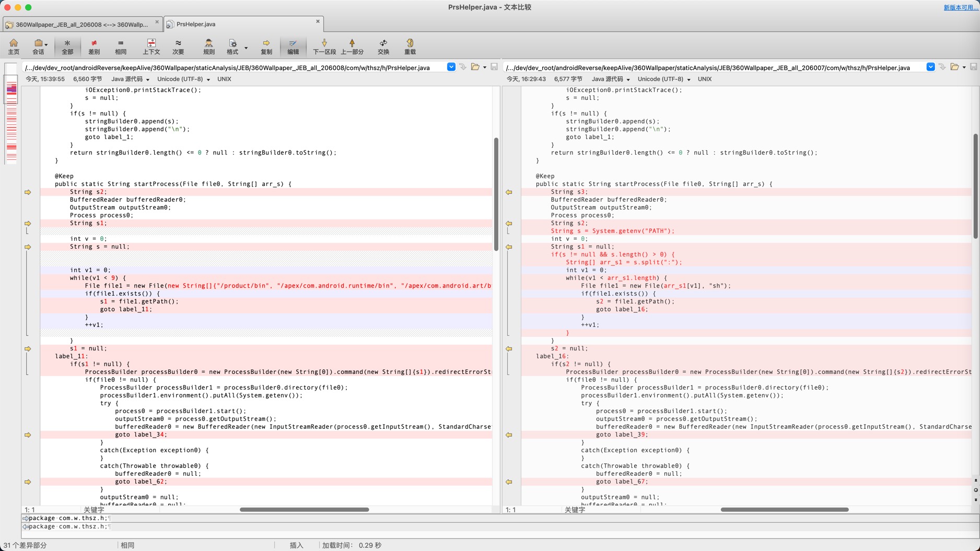Open file browser for left pane
This screenshot has height=551, width=980.
(475, 67)
